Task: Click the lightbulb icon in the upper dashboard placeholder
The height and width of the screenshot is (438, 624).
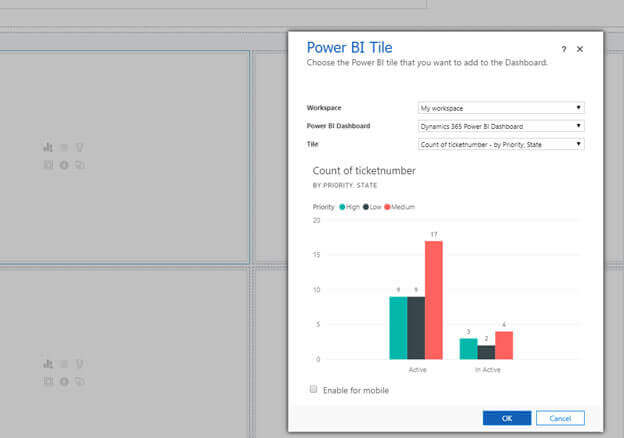Action: pos(80,148)
